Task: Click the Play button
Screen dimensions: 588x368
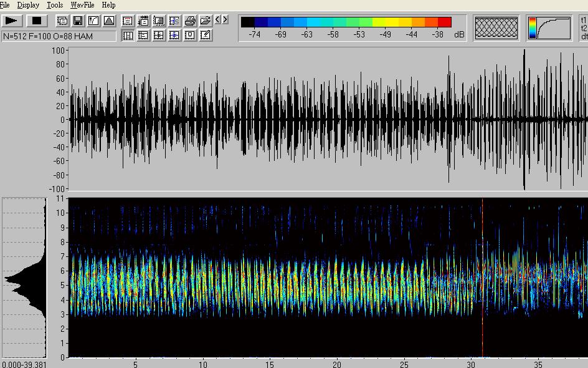Action: [x=12, y=21]
